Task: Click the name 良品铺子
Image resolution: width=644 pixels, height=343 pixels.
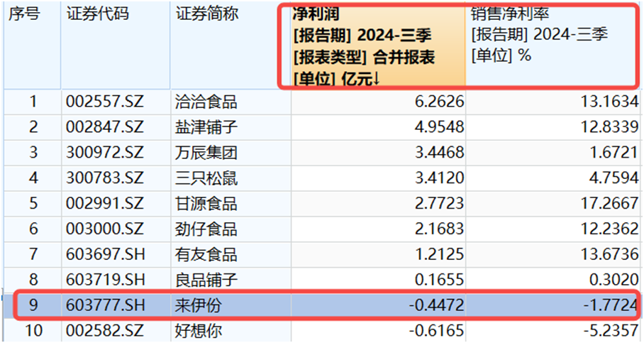Action: [x=206, y=281]
